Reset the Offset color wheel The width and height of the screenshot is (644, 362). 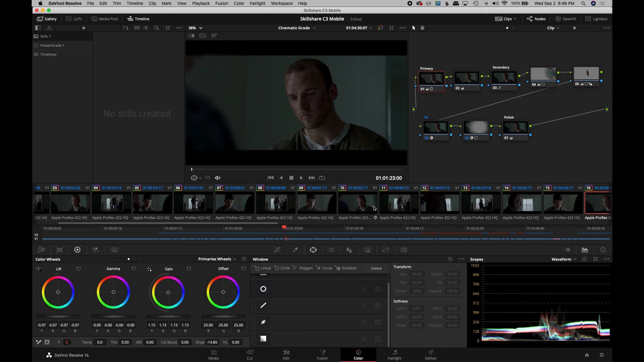[x=244, y=269]
